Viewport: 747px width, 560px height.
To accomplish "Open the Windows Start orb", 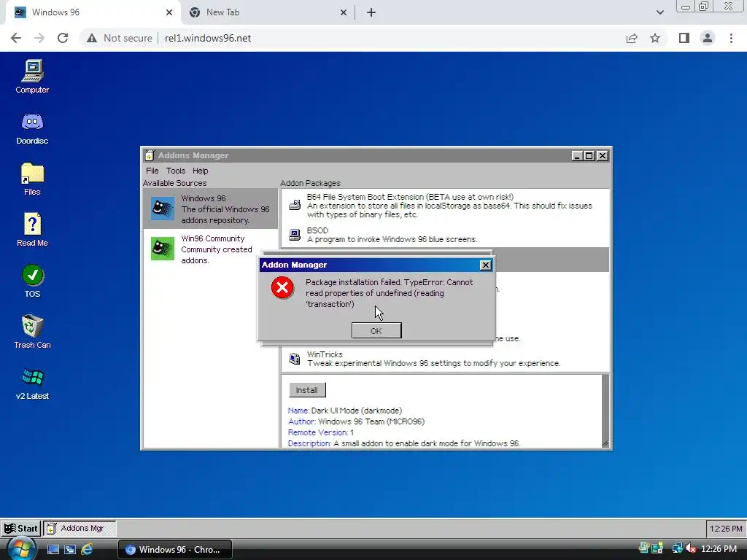I will coord(21,548).
